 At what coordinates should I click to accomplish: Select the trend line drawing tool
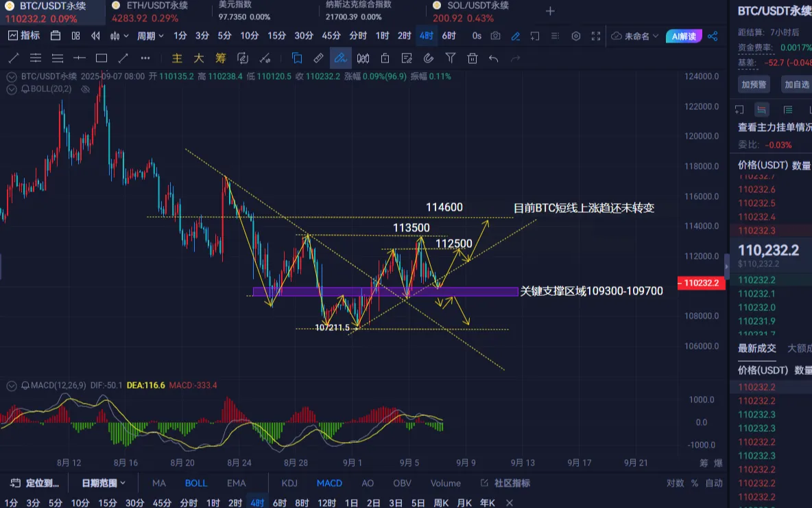pyautogui.click(x=14, y=58)
